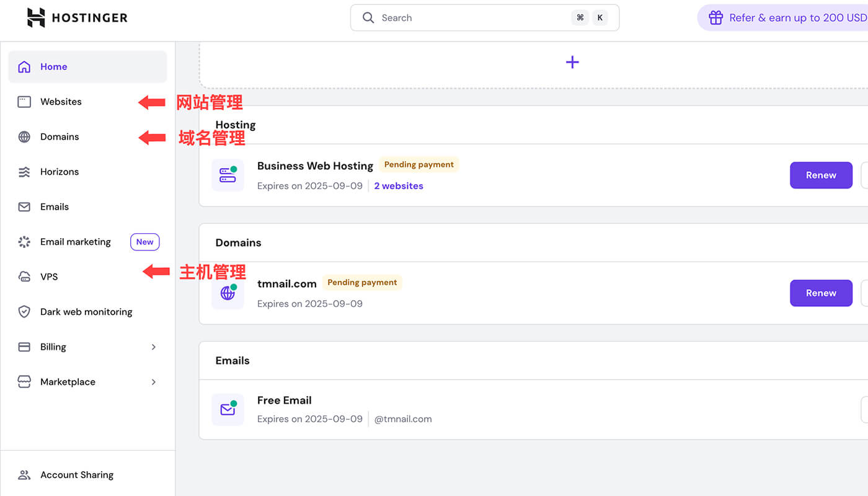Screen dimensions: 868x496
Task: Open Billing menu item
Action: click(x=87, y=347)
